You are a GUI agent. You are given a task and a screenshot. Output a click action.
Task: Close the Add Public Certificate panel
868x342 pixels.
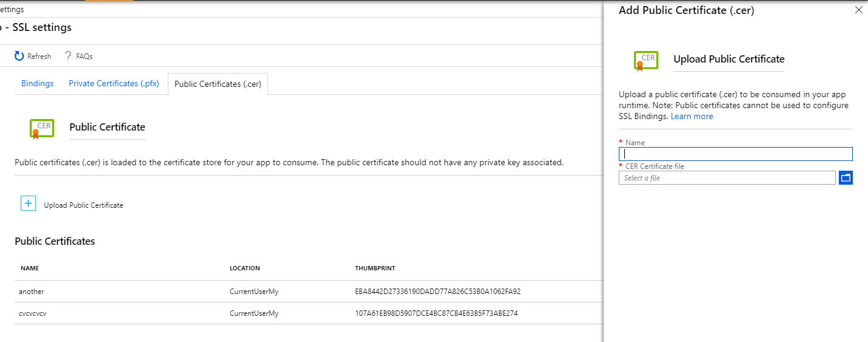(x=858, y=10)
